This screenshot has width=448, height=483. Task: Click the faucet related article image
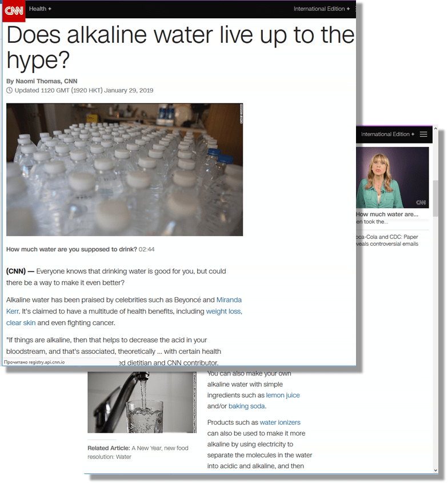point(142,402)
